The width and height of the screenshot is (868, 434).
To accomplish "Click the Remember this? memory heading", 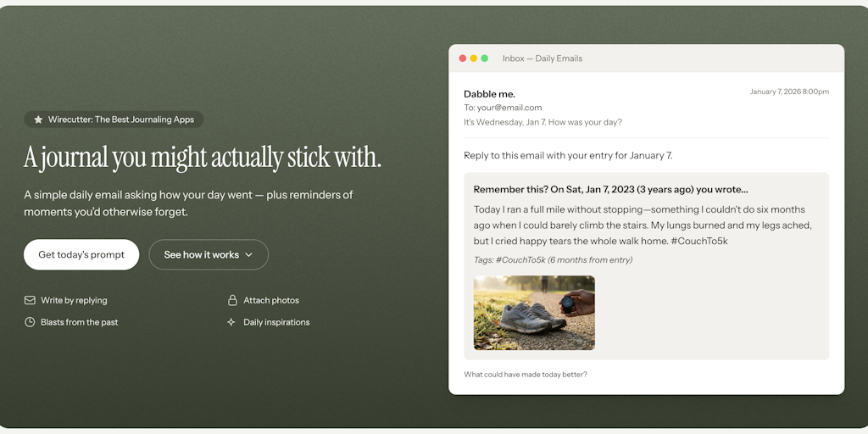I will (x=610, y=189).
